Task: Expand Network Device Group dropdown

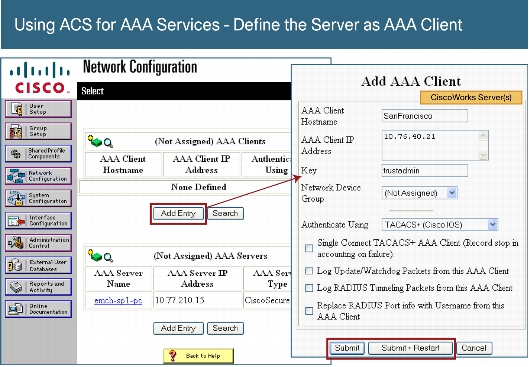Action: tap(452, 193)
